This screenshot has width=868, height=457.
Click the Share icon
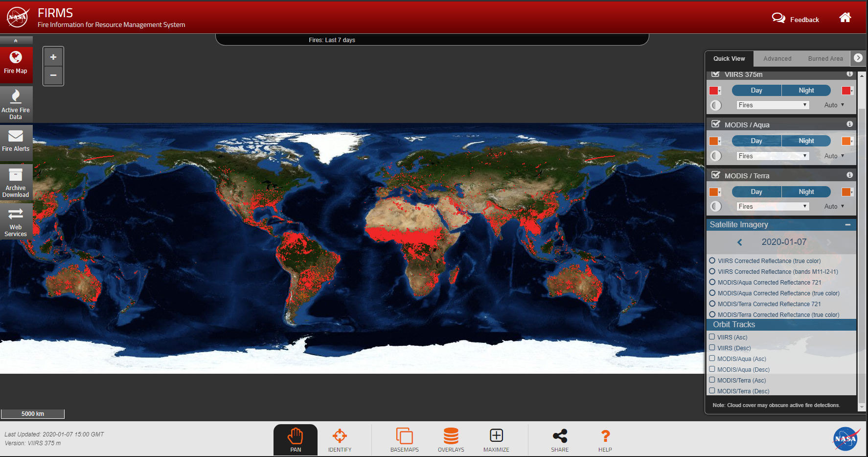tap(560, 440)
